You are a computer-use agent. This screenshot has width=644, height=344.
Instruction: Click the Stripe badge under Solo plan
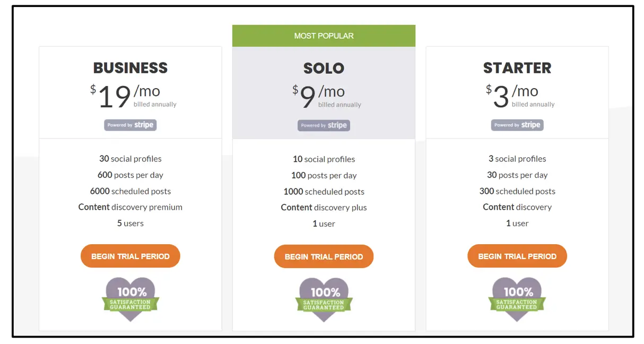click(324, 126)
